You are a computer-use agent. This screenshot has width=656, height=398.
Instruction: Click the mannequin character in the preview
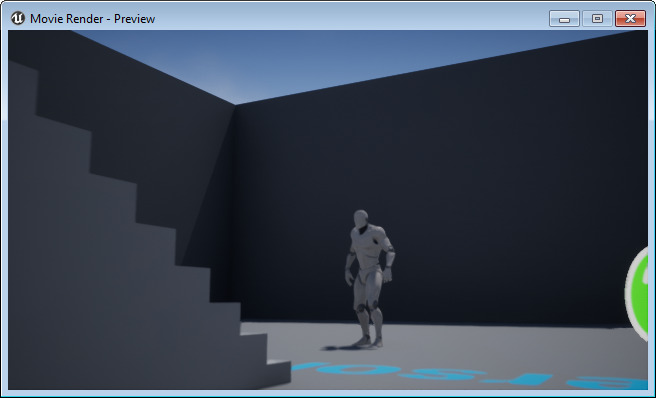pos(370,279)
